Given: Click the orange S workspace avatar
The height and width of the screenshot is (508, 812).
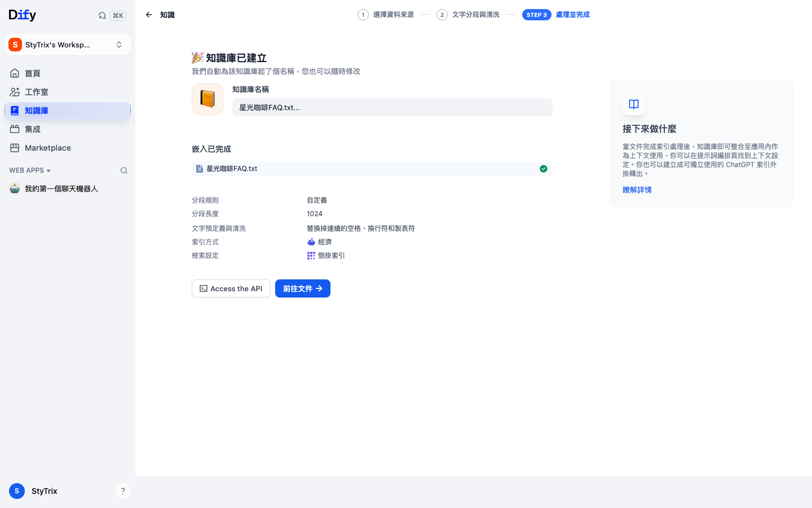Looking at the screenshot, I should [x=15, y=45].
